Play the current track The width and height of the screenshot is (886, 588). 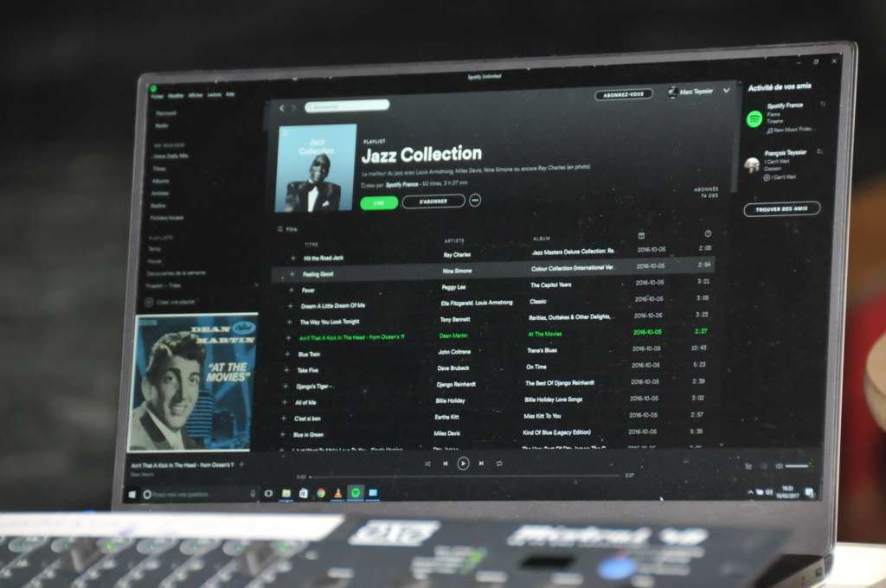pos(463,463)
